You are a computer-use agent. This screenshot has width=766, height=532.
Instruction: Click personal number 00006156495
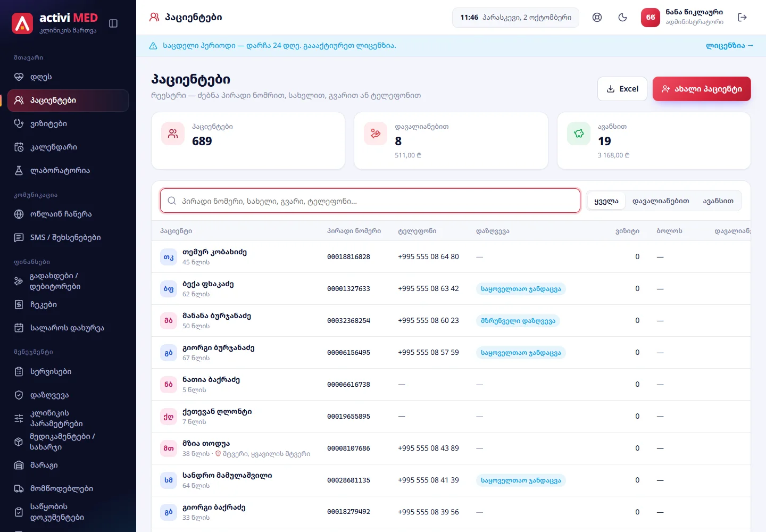348,353
